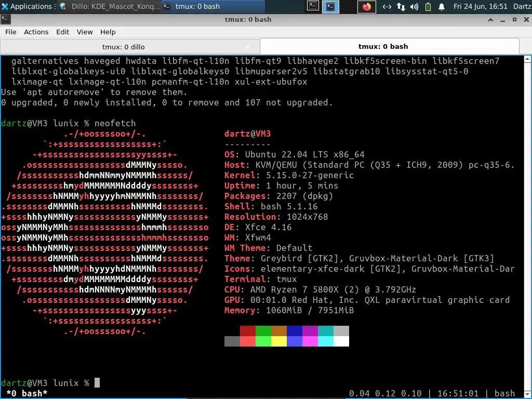Screen dimensions: 532x399
Task: Click the scrollbar up arrow of the terminal
Action: pos(528,59)
